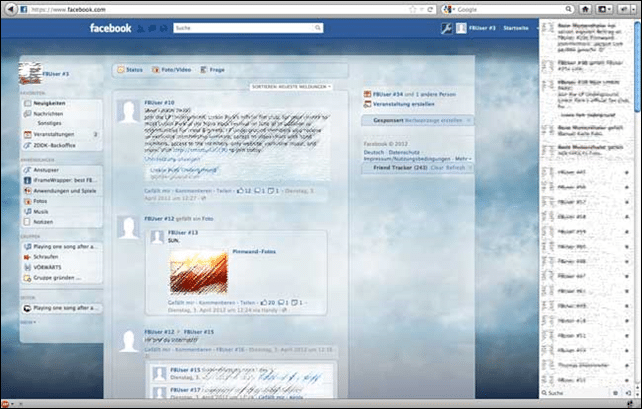
Task: Open the SORTIEREN: NEUESTE MELDUNGEN dropdown
Action: pyautogui.click(x=291, y=87)
